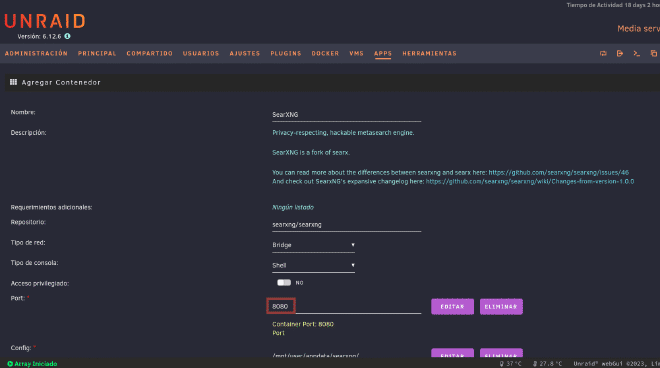Click the Requerimientos adicionales label
Screen dimensions: 660x368
tap(51, 207)
